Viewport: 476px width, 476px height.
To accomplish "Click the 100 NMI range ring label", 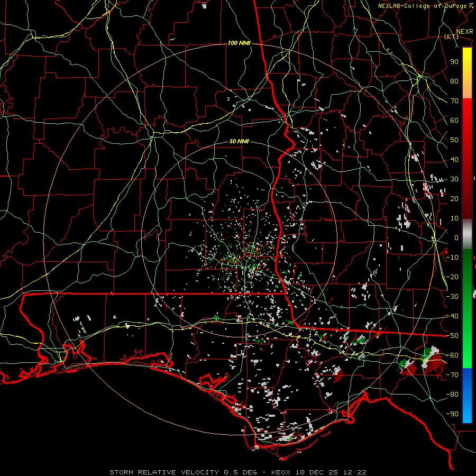I will coord(239,43).
